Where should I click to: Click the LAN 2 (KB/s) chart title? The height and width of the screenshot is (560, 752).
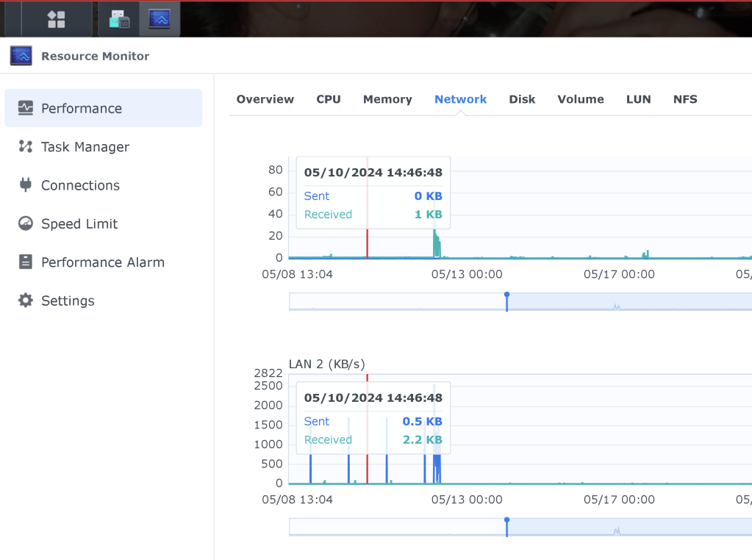(x=326, y=364)
